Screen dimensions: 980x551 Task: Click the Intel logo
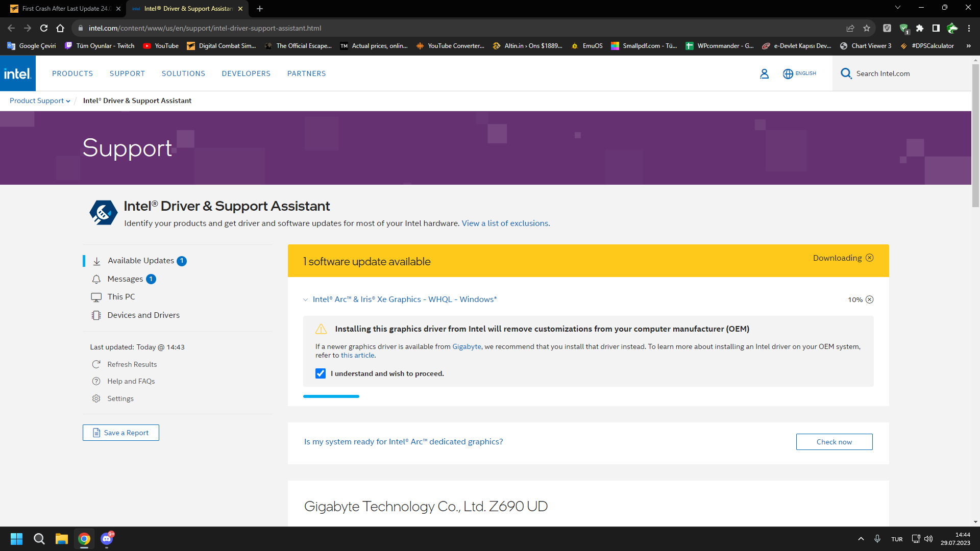18,73
